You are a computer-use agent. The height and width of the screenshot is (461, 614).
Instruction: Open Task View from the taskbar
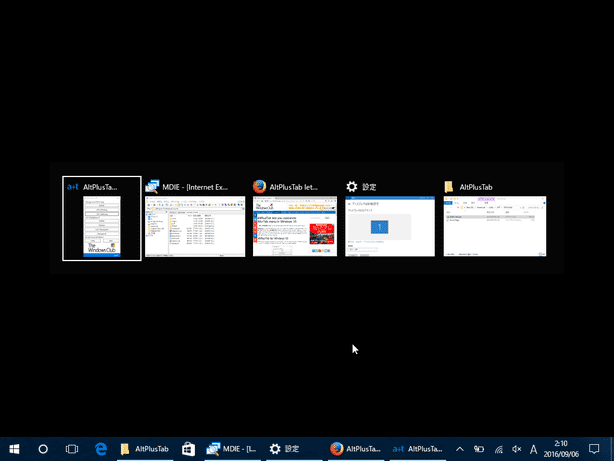72,449
